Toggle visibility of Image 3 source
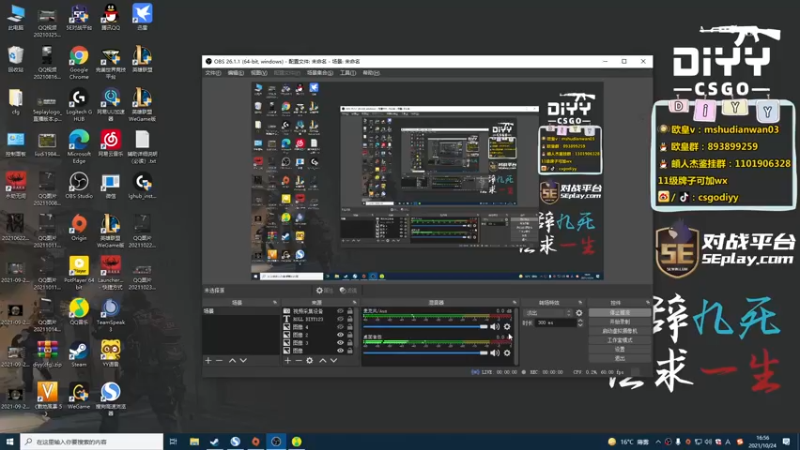 coord(340,343)
